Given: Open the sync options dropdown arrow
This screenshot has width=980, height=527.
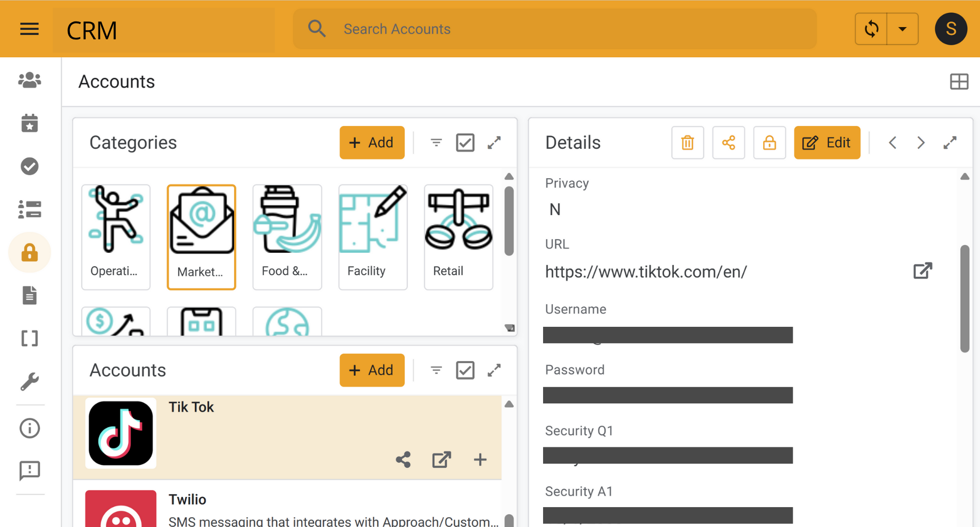Looking at the screenshot, I should (x=902, y=29).
